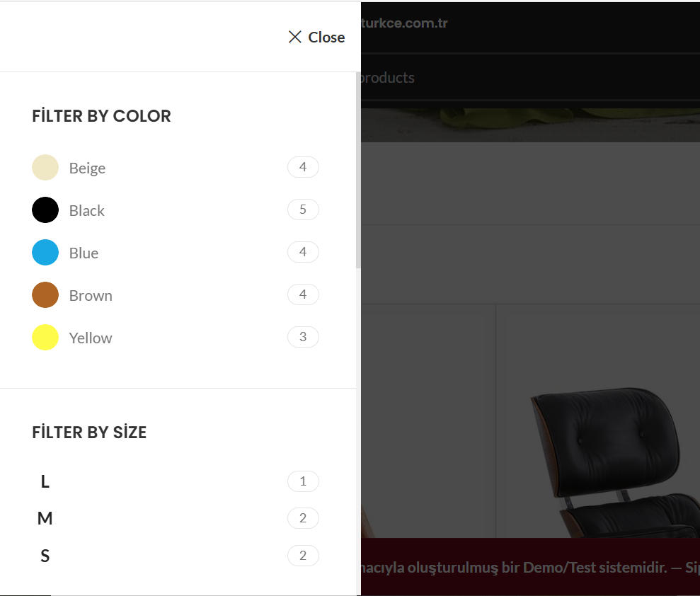This screenshot has width=700, height=596.
Task: Click the Demo/Test sistemidir notice banner
Action: [530, 567]
